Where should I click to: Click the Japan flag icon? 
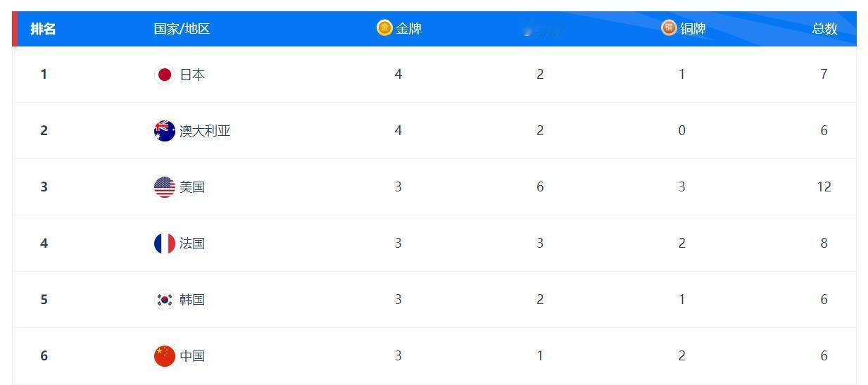(x=165, y=75)
